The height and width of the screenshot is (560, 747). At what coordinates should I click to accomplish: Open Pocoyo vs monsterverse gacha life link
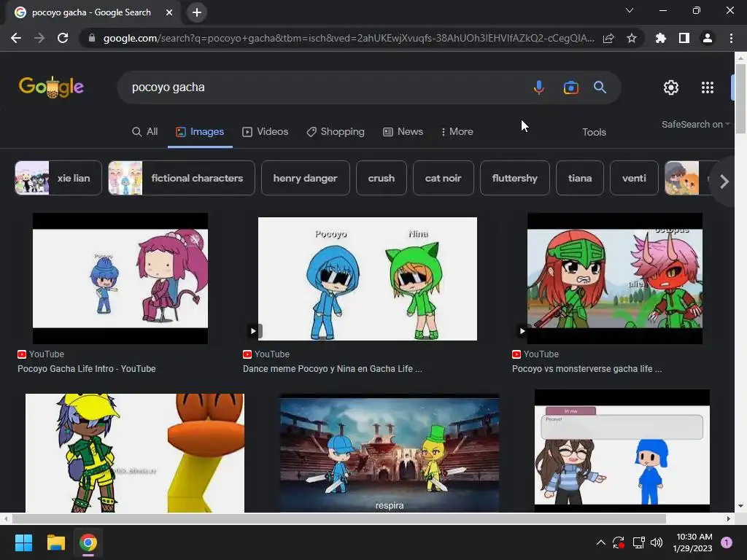[587, 368]
